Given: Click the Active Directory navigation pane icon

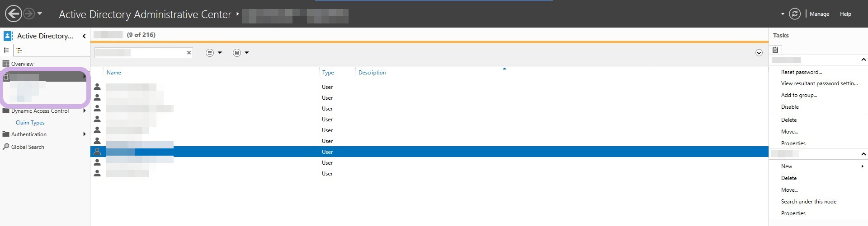Looking at the screenshot, I should click(8, 36).
